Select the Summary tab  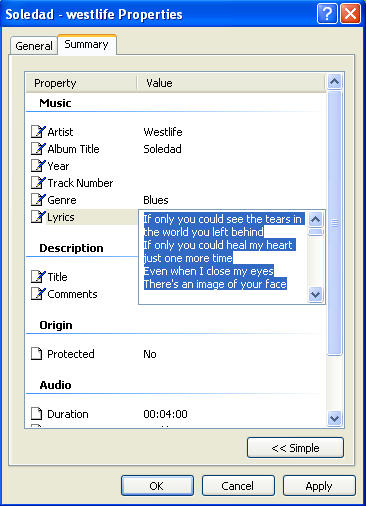[x=87, y=44]
